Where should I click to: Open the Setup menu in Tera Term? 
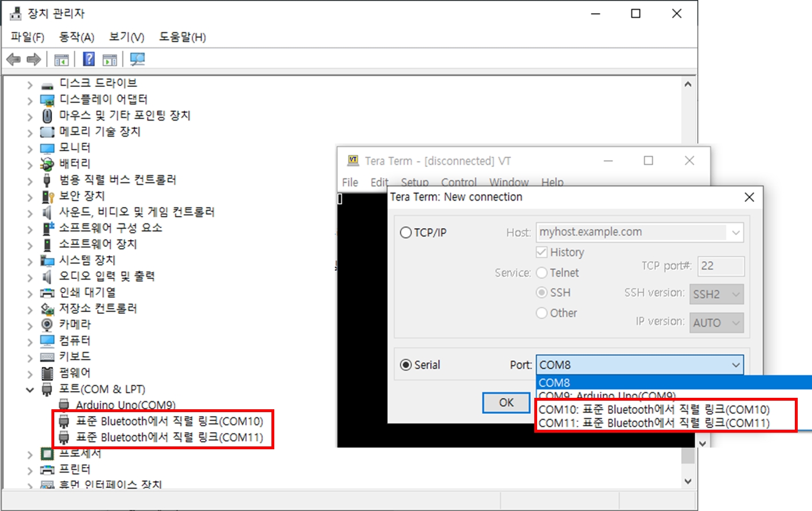[x=414, y=182]
